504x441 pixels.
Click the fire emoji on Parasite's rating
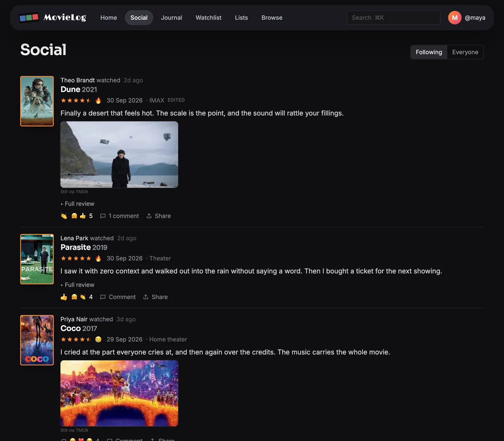pyautogui.click(x=98, y=258)
